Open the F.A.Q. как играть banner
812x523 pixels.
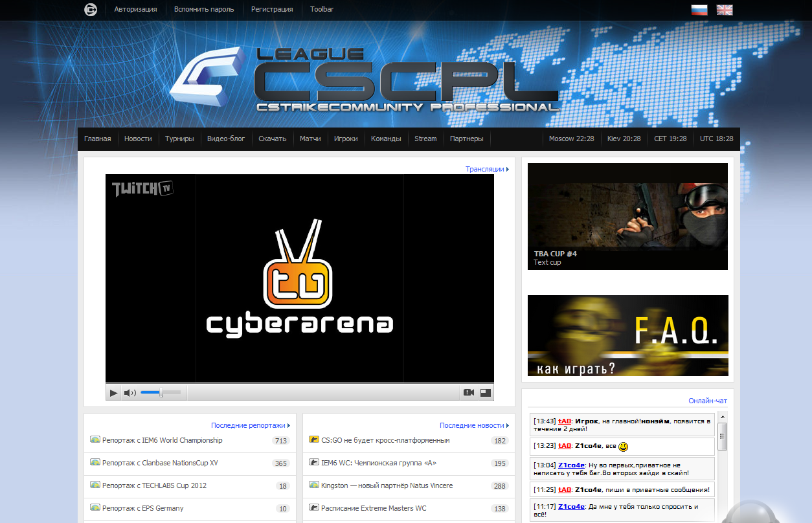[x=628, y=335]
